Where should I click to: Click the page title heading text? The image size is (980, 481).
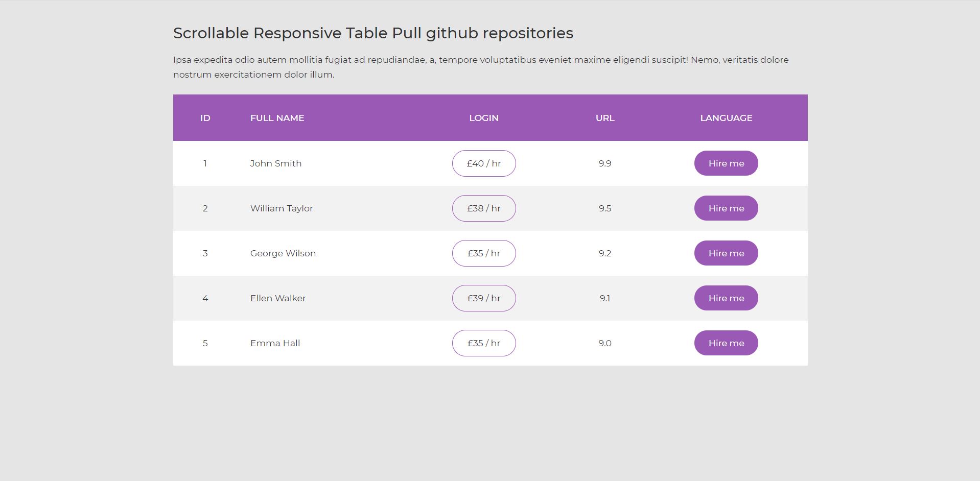click(373, 33)
